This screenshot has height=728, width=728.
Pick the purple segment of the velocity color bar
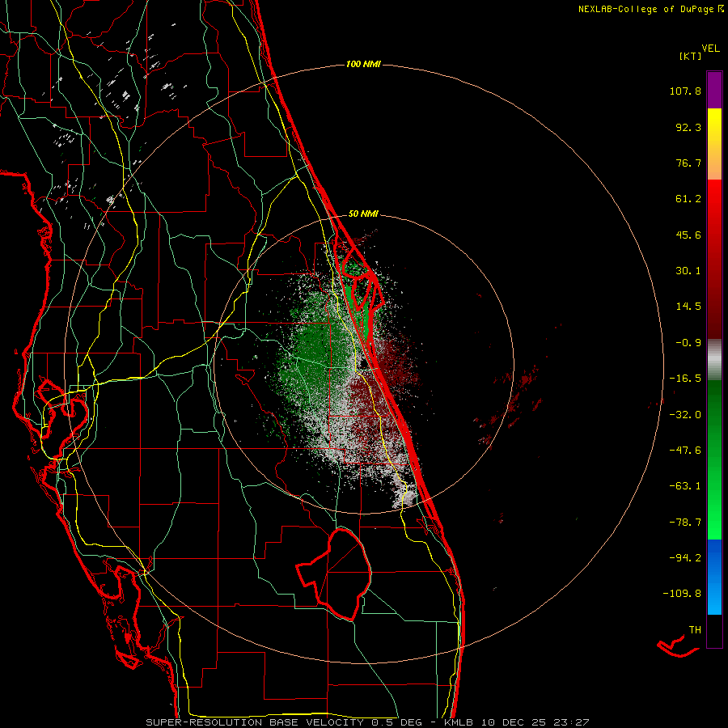(714, 91)
